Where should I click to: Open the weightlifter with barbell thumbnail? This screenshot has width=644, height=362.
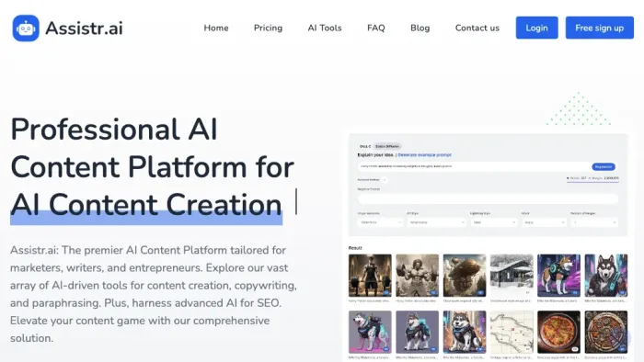tap(370, 276)
